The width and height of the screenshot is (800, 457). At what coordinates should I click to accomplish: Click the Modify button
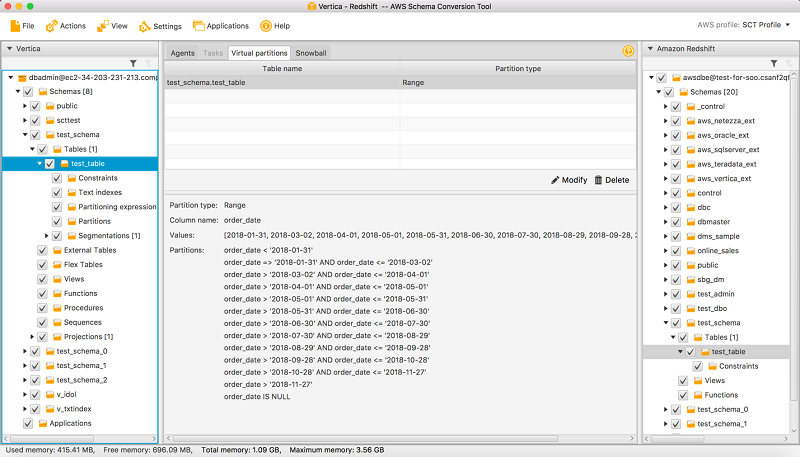[569, 180]
